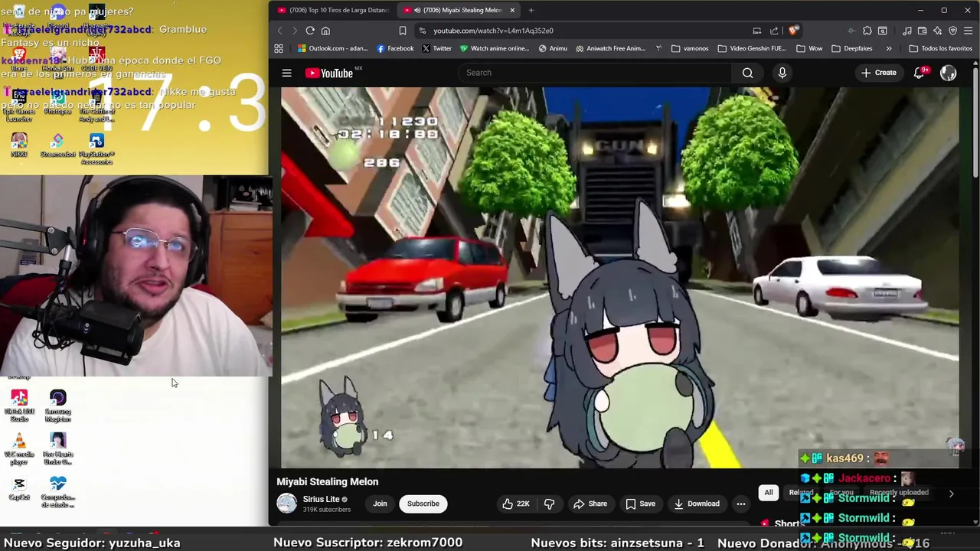
Task: Open the Twitter bookmark
Action: click(x=437, y=48)
